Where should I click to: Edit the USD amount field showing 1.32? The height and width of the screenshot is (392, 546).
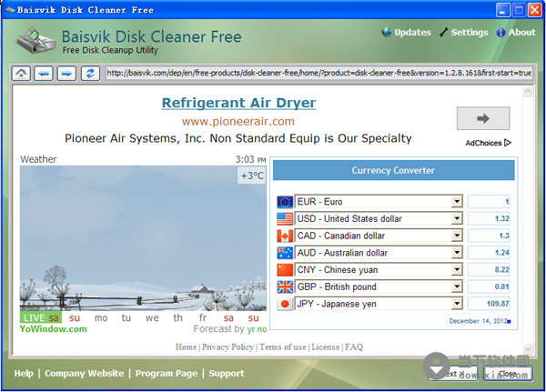[489, 218]
